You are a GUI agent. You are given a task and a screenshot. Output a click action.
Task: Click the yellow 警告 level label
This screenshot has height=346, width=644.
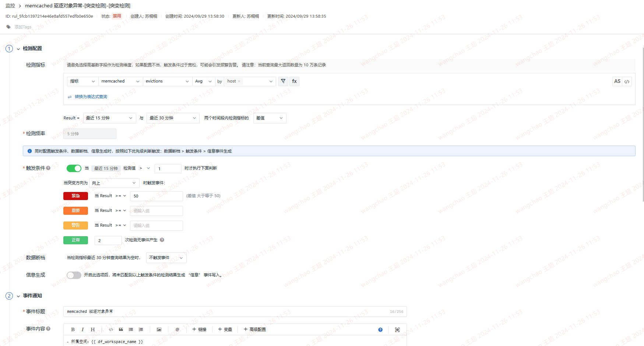click(x=75, y=226)
